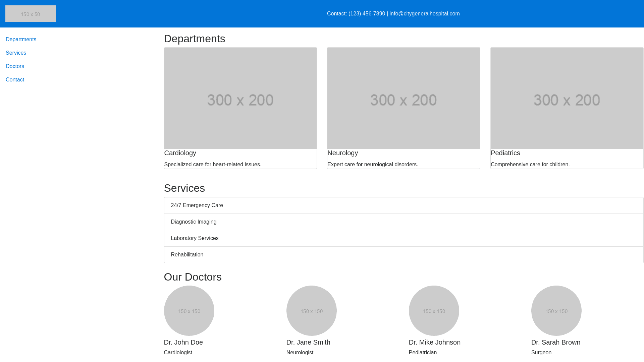The height and width of the screenshot is (362, 644).
Task: Choose the Diagnostic Imaging list item
Action: point(194,222)
